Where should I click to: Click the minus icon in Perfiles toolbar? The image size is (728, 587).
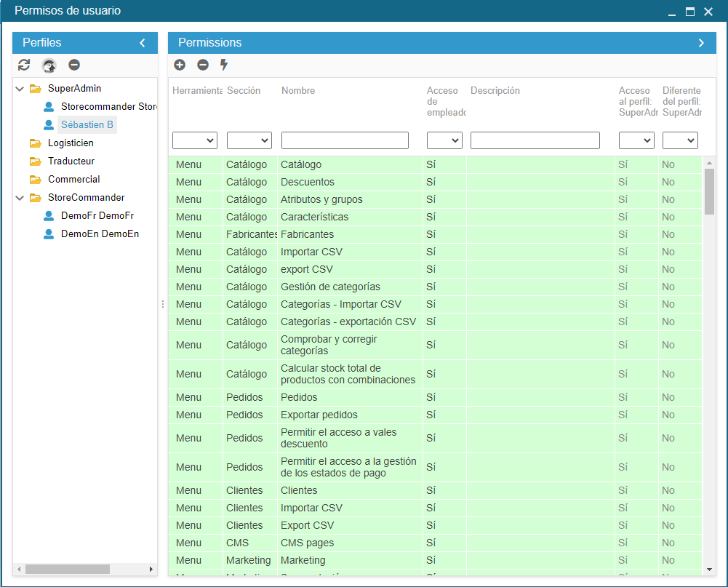(x=74, y=65)
